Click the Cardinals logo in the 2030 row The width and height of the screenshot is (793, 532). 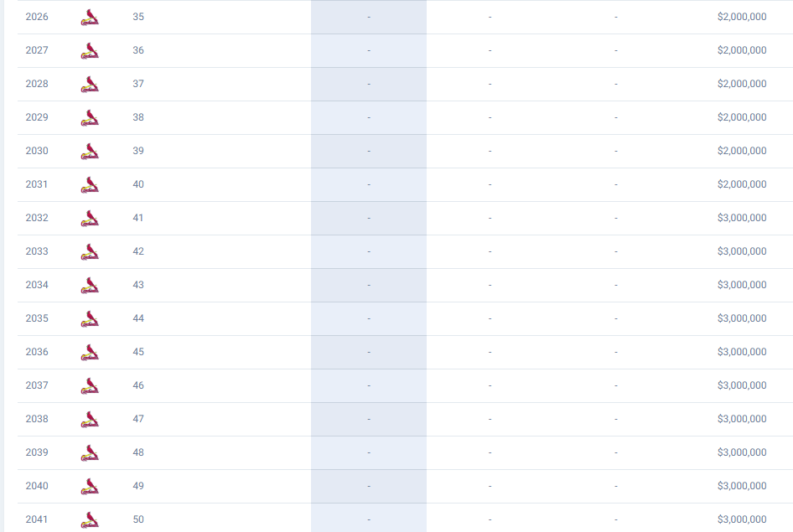(90, 151)
